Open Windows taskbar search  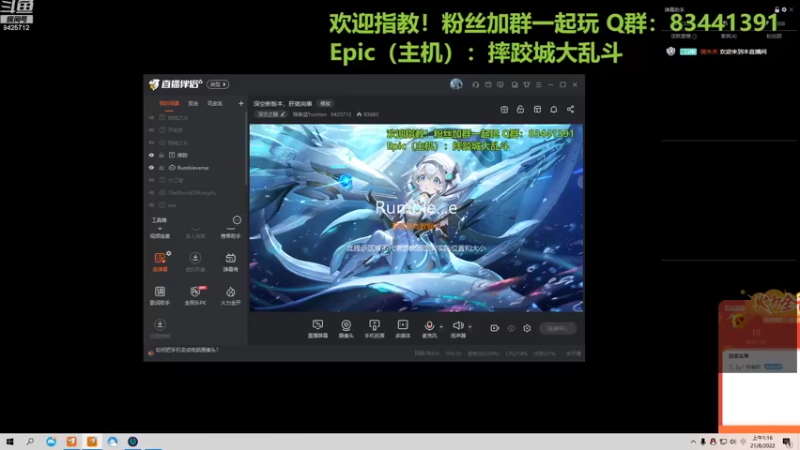(30, 442)
